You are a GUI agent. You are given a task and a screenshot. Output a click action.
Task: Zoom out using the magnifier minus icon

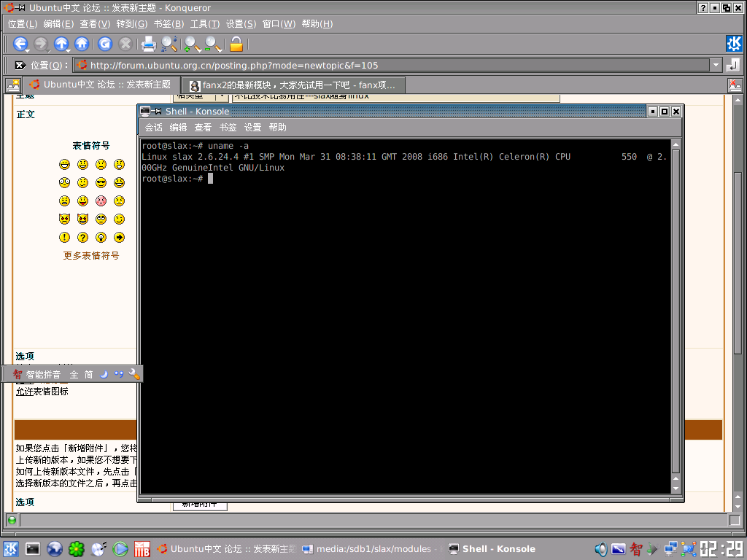[213, 44]
